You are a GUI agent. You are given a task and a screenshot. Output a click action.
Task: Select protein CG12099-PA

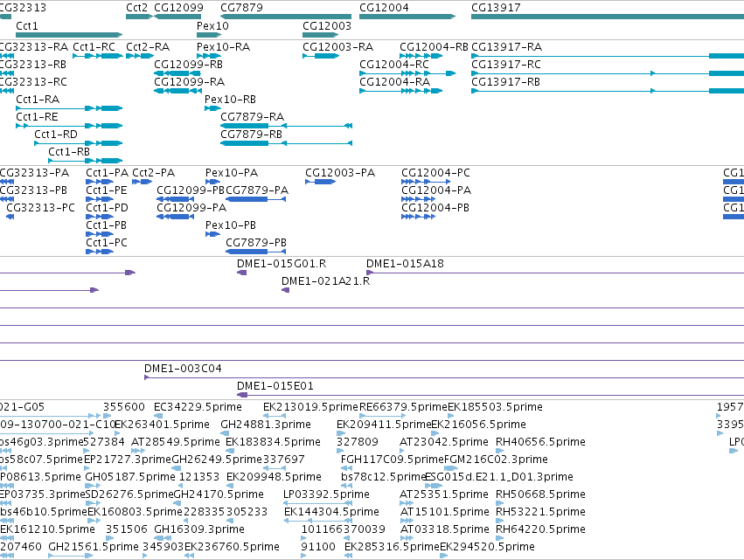tap(175, 217)
